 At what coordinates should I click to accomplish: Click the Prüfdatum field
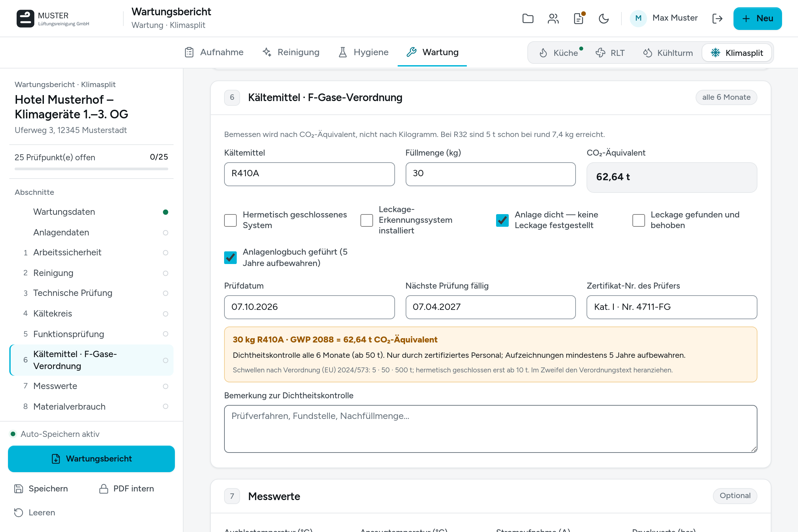(x=310, y=307)
